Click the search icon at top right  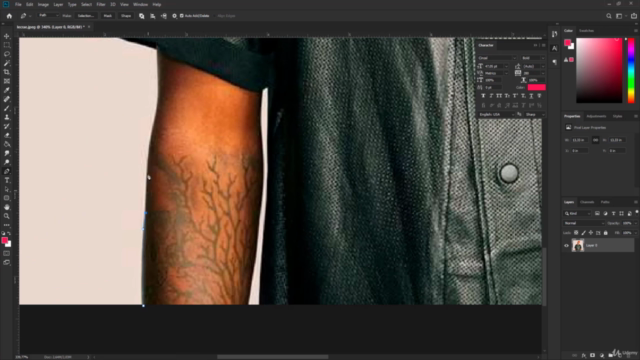pos(609,16)
